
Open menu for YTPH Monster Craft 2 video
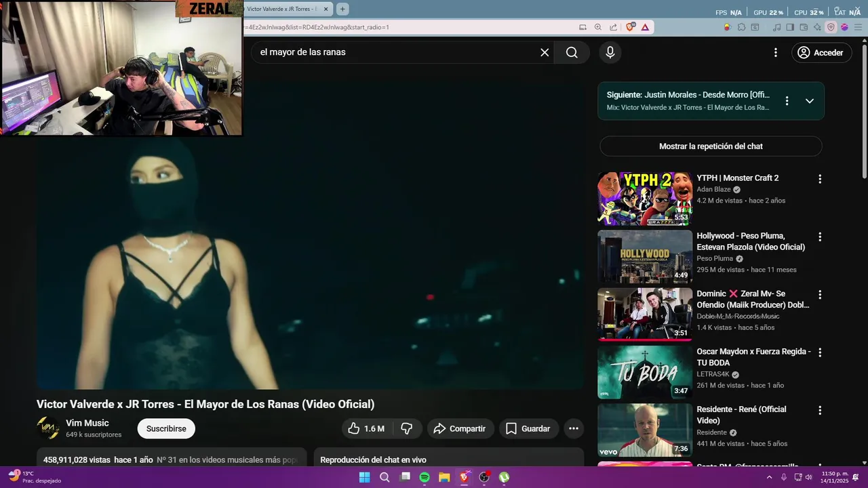[820, 179]
